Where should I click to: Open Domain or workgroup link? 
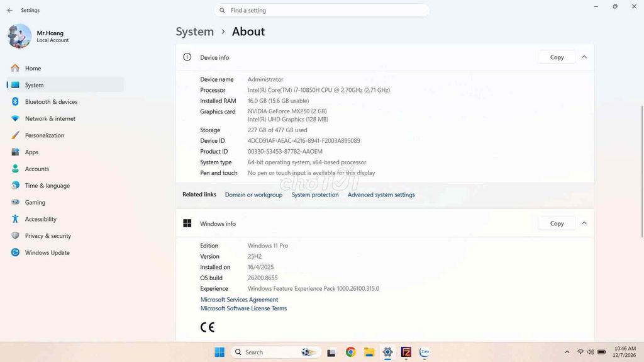(x=254, y=195)
